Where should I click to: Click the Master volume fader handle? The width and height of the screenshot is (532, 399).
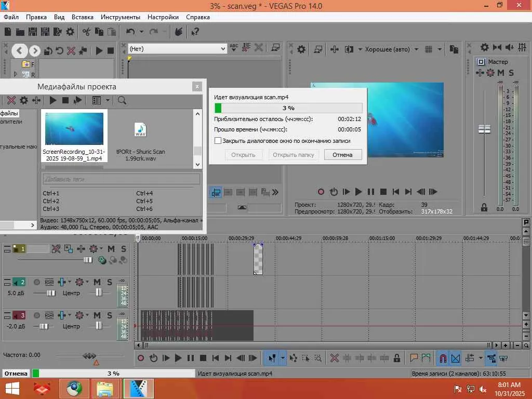click(x=484, y=129)
